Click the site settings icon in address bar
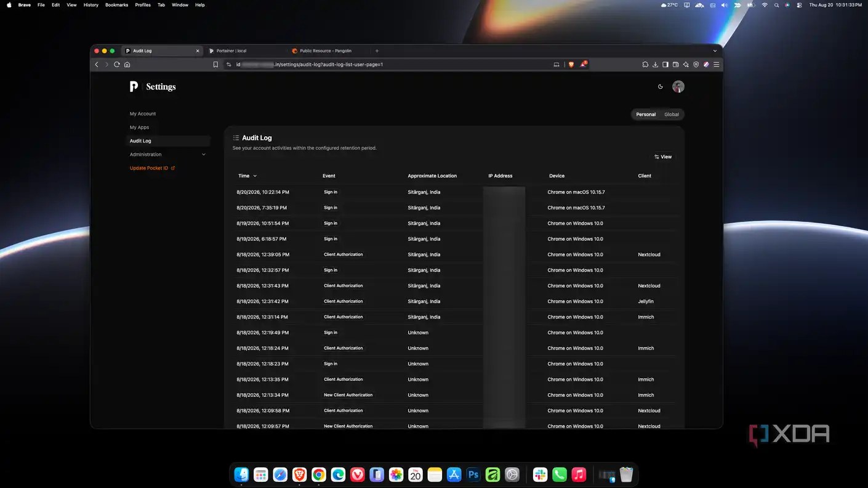Image resolution: width=868 pixels, height=488 pixels. click(229, 64)
